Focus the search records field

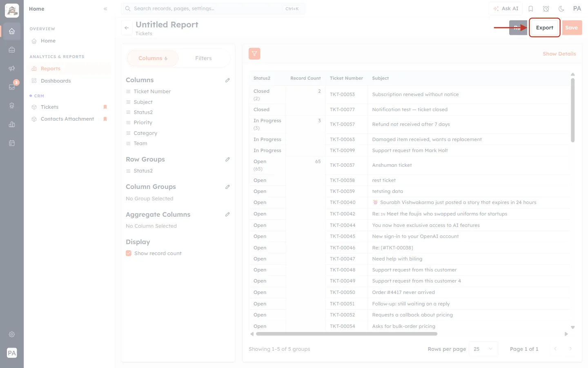pyautogui.click(x=213, y=9)
